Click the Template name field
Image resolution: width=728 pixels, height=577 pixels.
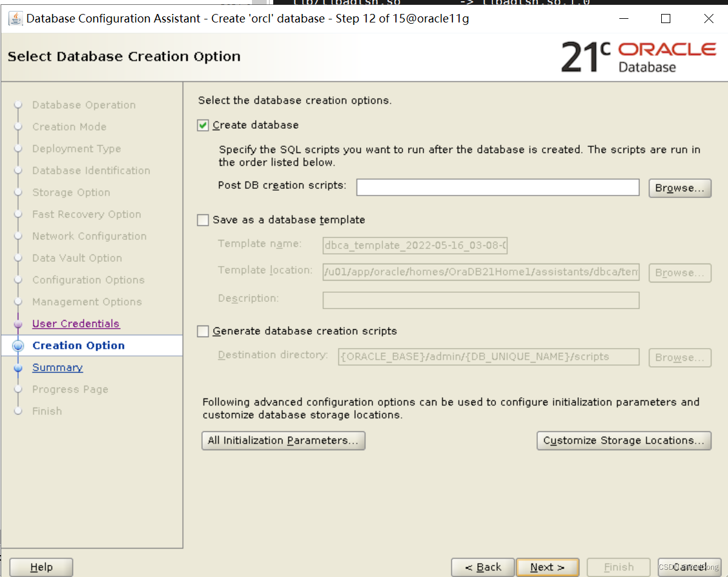(x=415, y=245)
